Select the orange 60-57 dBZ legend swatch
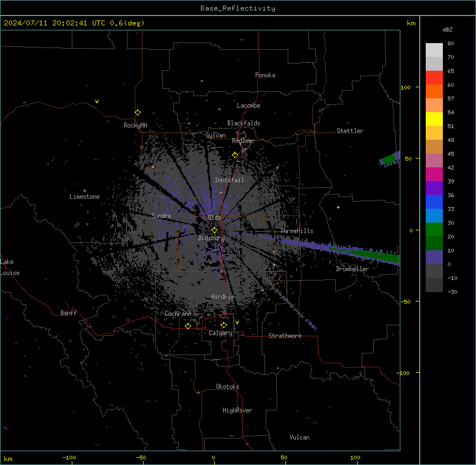Viewport: 476px width, 465px height. [434, 91]
